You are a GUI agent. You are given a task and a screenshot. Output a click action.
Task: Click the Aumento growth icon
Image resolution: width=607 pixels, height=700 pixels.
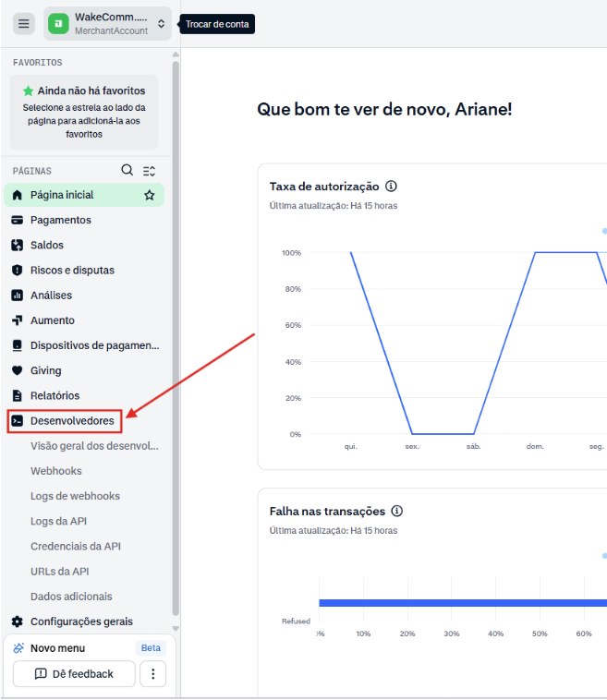[17, 320]
